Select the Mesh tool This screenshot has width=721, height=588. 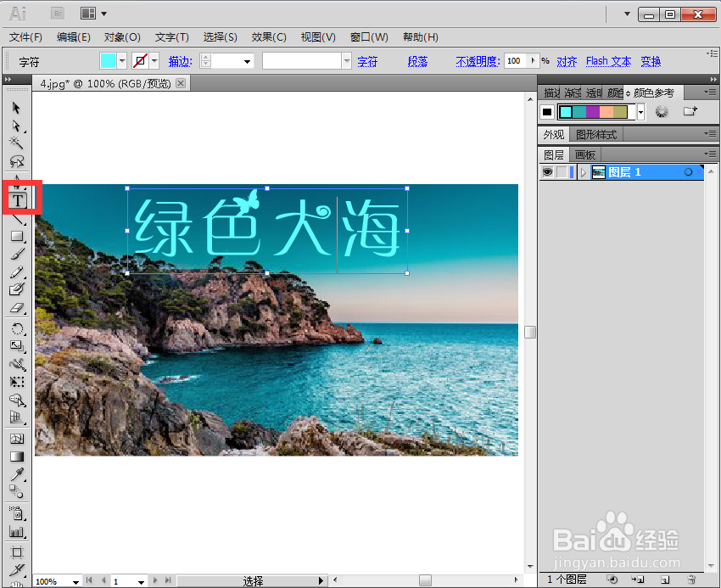tap(18, 439)
